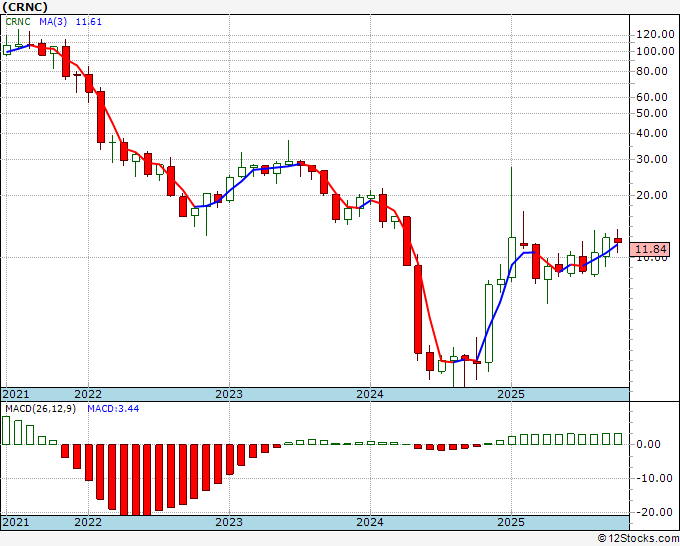Image resolution: width=680 pixels, height=546 pixels.
Task: Click 2024 on the price chart timeline
Action: click(x=370, y=394)
